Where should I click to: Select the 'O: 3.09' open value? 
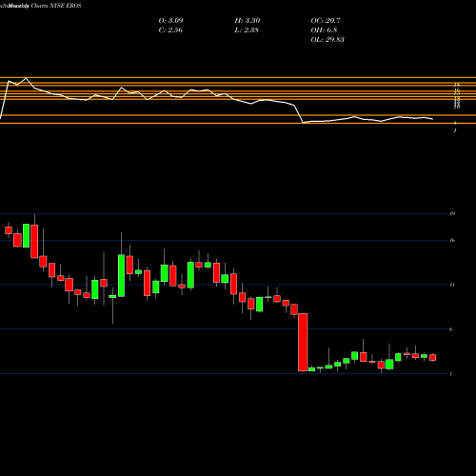tap(170, 21)
